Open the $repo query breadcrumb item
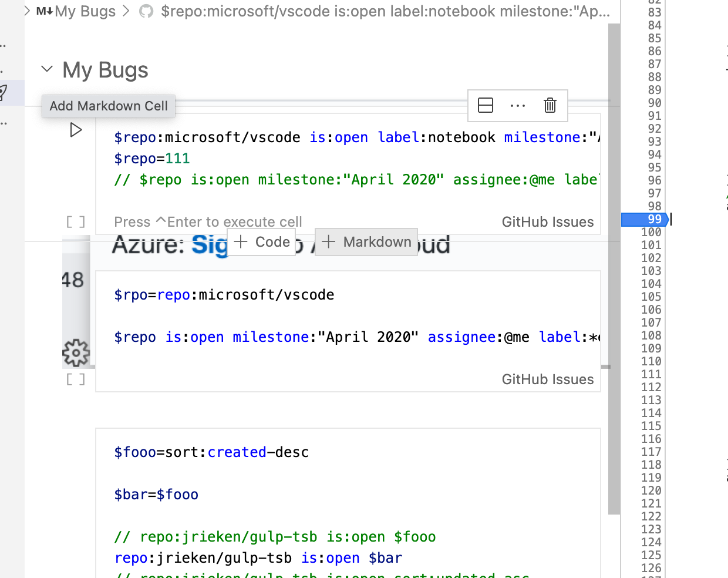 pos(385,11)
